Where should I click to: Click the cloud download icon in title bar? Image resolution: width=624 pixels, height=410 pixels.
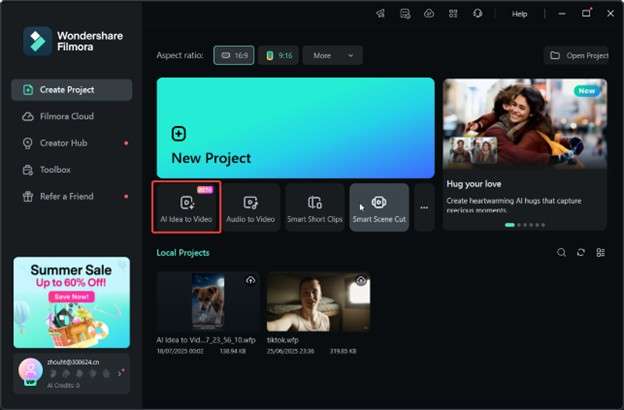click(429, 14)
